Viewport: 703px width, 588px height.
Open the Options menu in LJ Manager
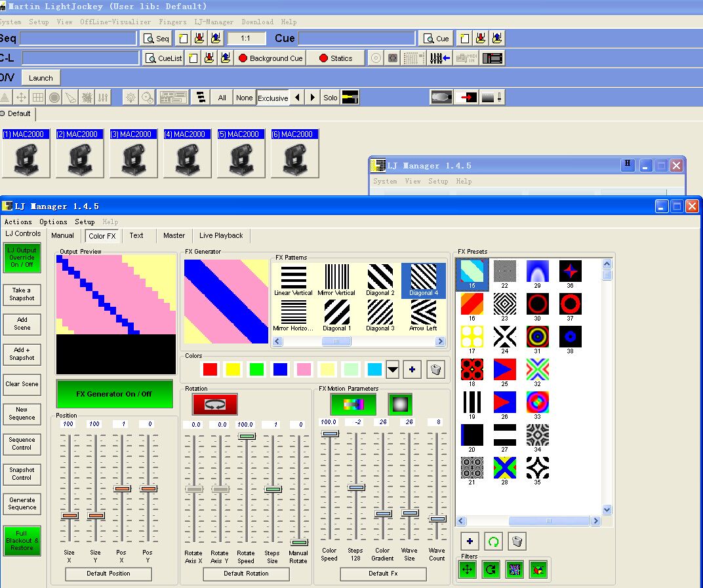coord(53,222)
